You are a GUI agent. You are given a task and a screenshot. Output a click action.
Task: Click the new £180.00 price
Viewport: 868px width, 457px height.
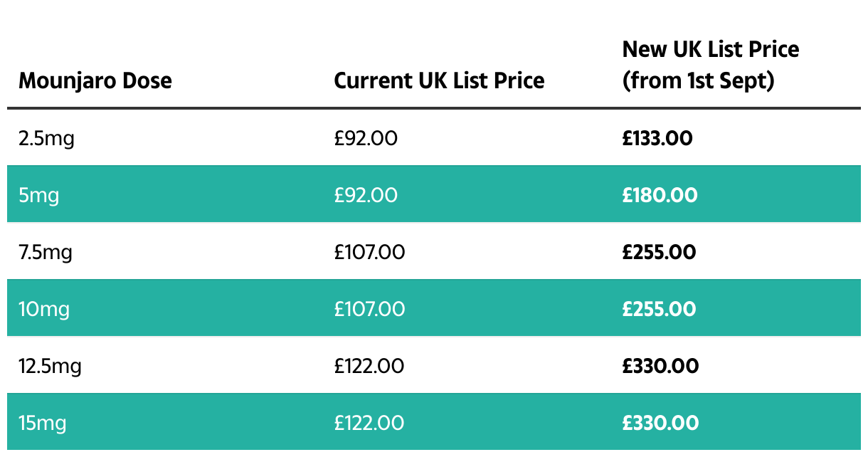(x=660, y=195)
